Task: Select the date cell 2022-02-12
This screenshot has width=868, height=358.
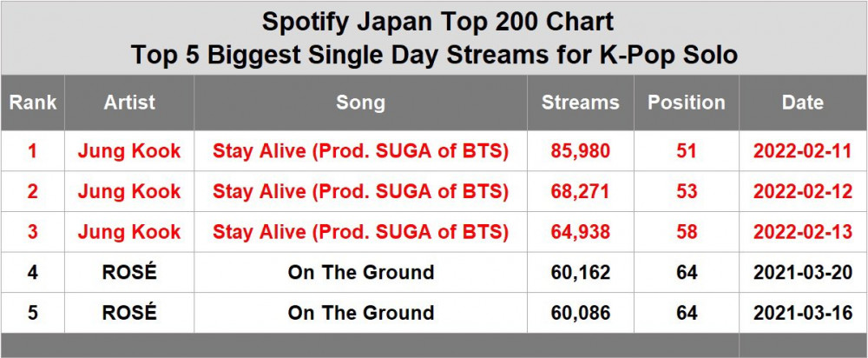Action: [x=802, y=191]
